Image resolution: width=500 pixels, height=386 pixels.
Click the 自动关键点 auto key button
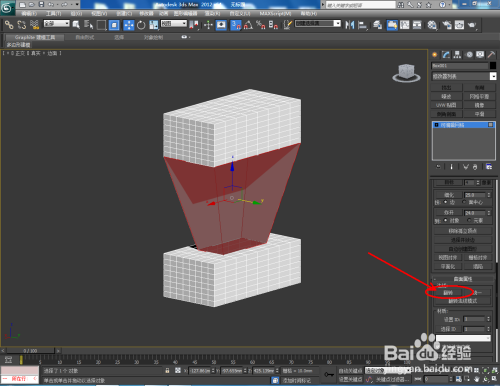coord(350,371)
